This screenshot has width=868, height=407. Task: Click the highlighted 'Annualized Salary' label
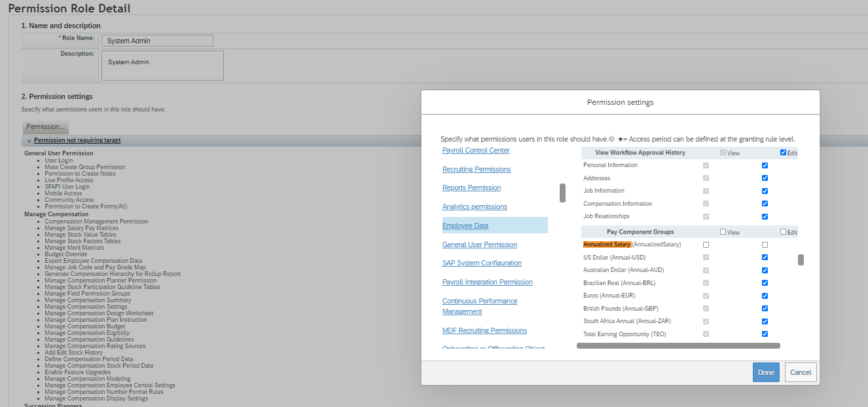[607, 244]
